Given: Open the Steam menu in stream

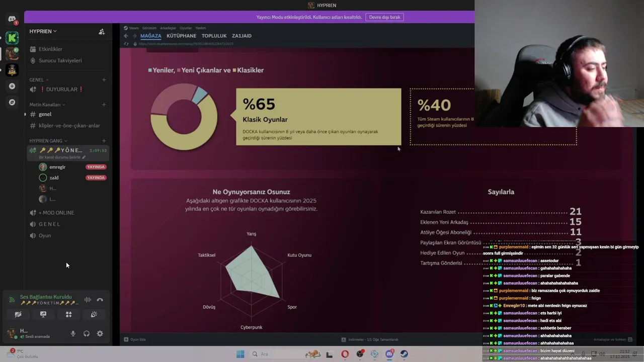Looking at the screenshot, I should tap(132, 28).
